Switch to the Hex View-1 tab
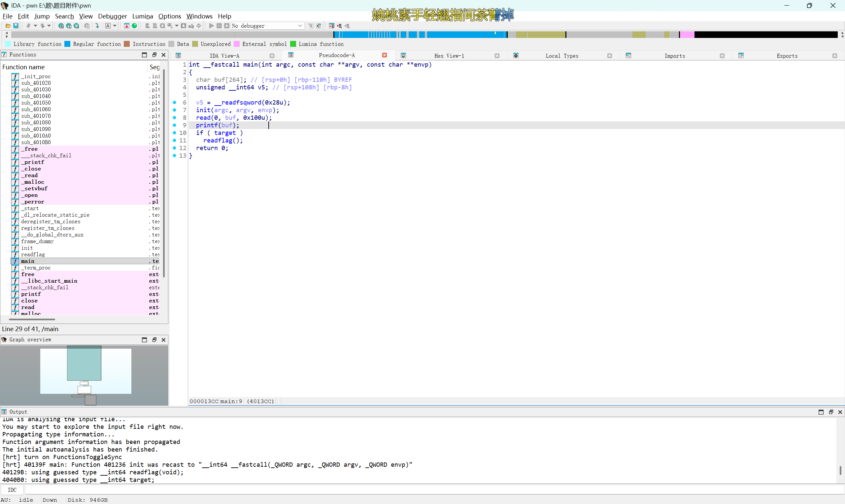The height and width of the screenshot is (504, 845). (x=449, y=56)
